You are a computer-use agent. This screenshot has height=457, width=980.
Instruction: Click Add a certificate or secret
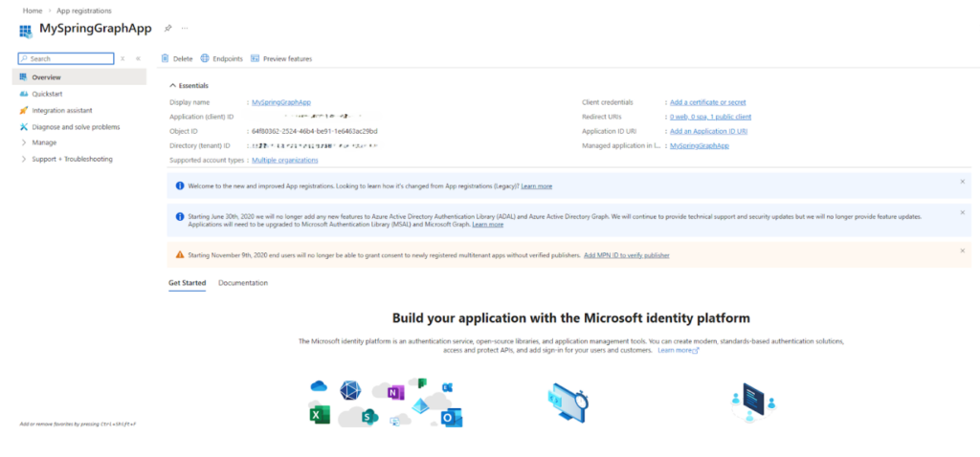707,101
